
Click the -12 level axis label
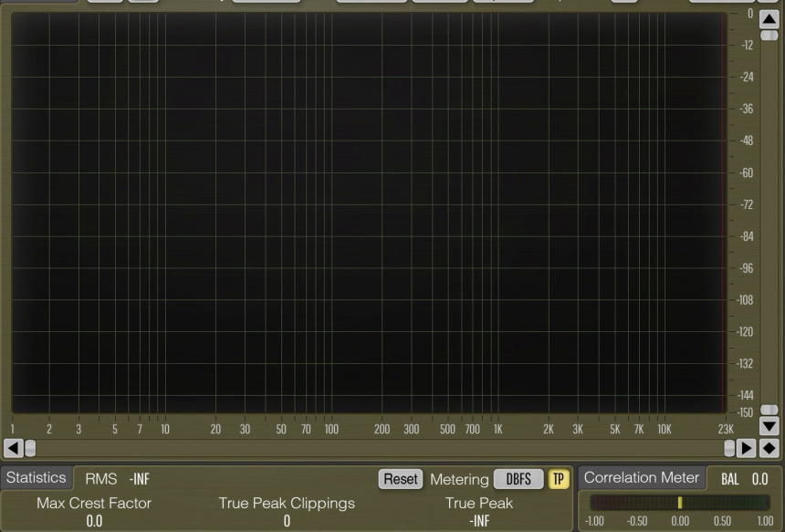coord(747,45)
